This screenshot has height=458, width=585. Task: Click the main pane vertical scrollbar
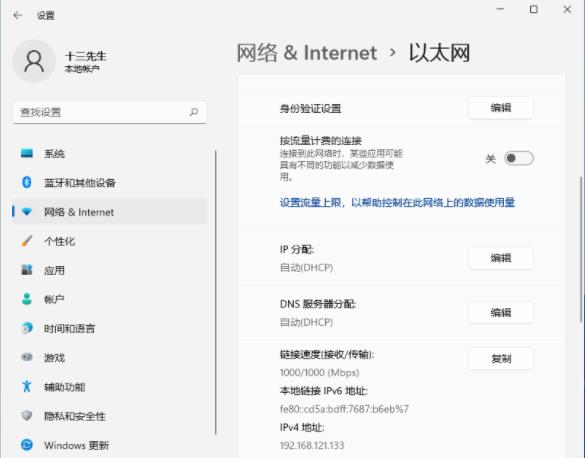(581, 249)
